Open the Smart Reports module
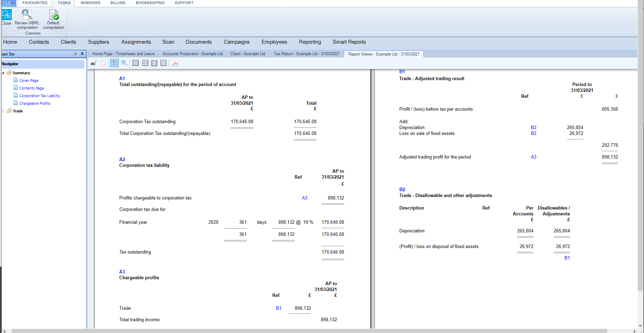Screen dimensions: 644x333 349,42
